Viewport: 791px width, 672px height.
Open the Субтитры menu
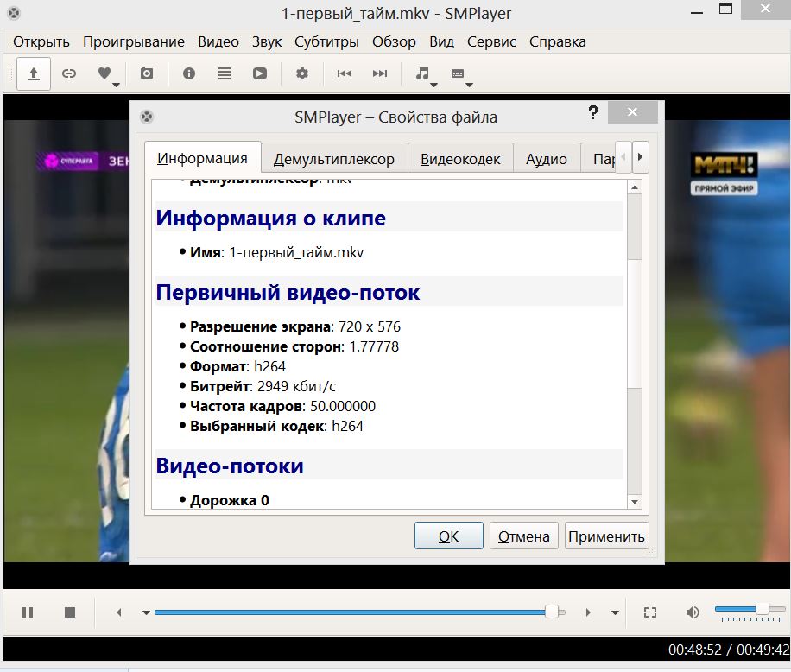click(x=326, y=41)
